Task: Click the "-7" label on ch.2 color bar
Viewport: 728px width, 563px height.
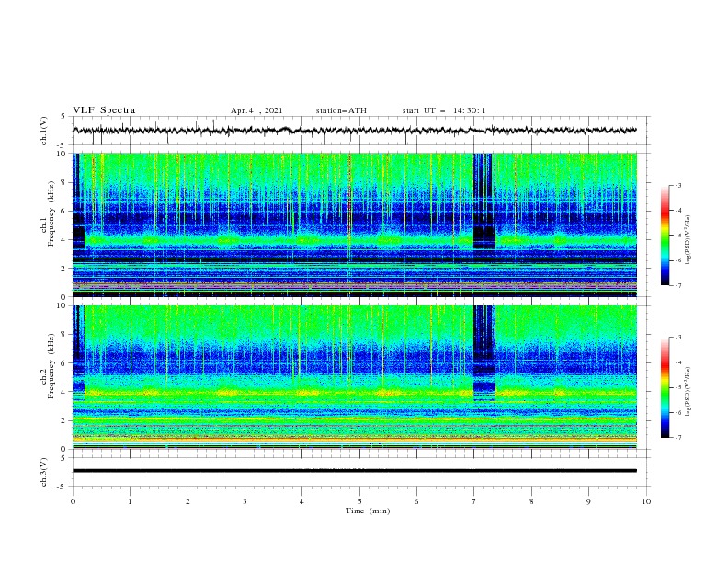Action: click(678, 437)
